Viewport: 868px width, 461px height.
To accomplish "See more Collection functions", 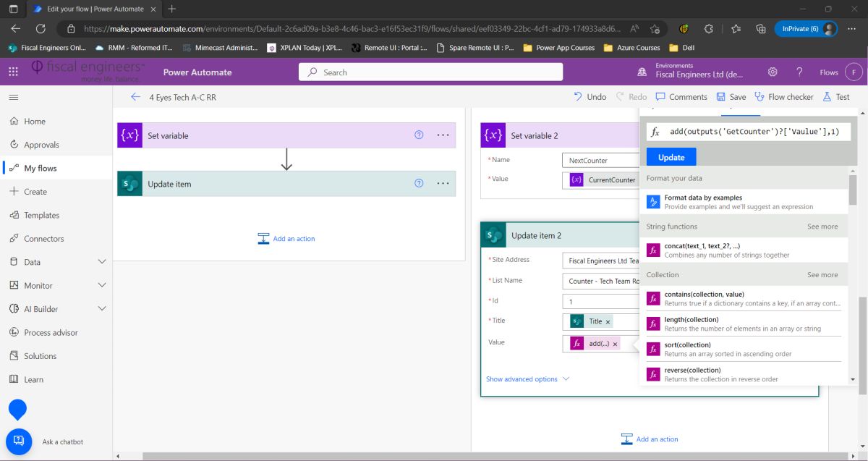I will click(x=822, y=275).
